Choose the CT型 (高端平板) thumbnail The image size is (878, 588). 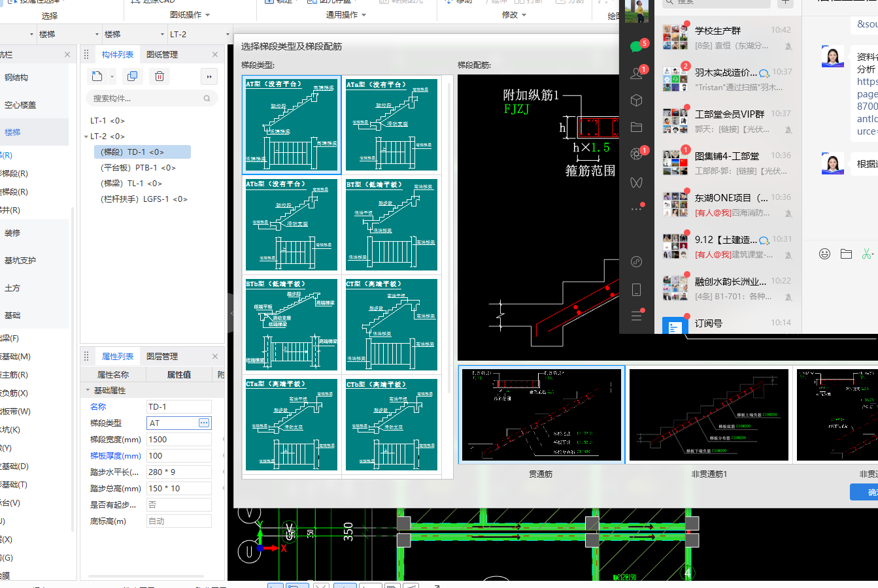click(392, 325)
